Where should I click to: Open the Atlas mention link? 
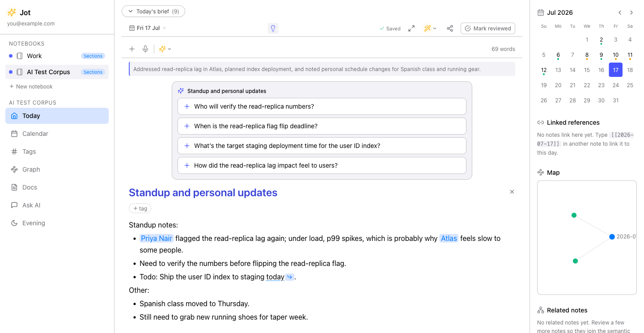click(x=449, y=238)
